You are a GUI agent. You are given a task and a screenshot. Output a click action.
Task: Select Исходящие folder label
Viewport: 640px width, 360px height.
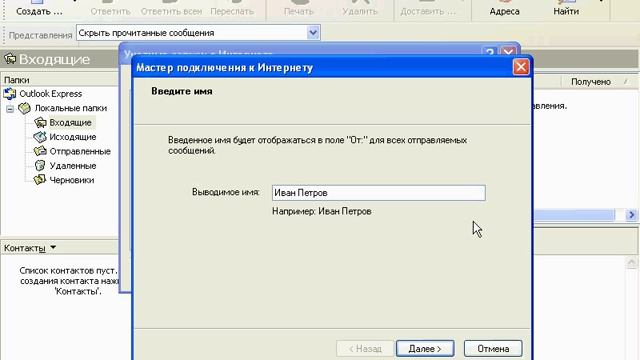click(x=73, y=137)
